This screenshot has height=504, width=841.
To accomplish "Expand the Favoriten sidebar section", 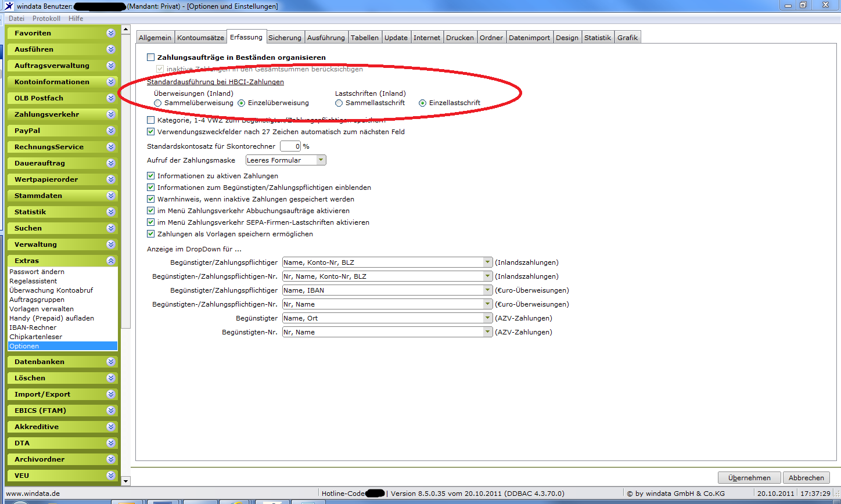I will [x=62, y=33].
